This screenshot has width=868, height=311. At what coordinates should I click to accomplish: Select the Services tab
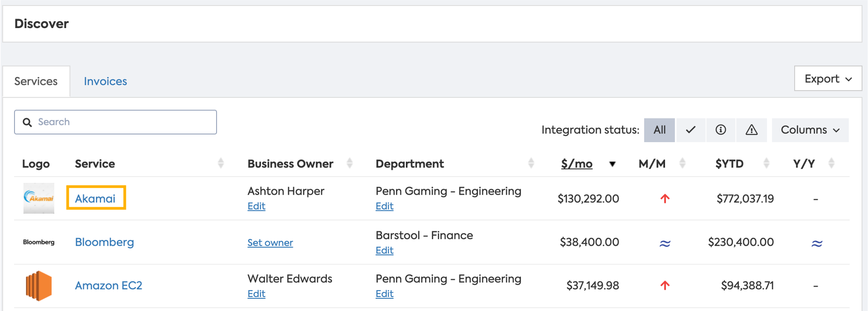coord(36,81)
